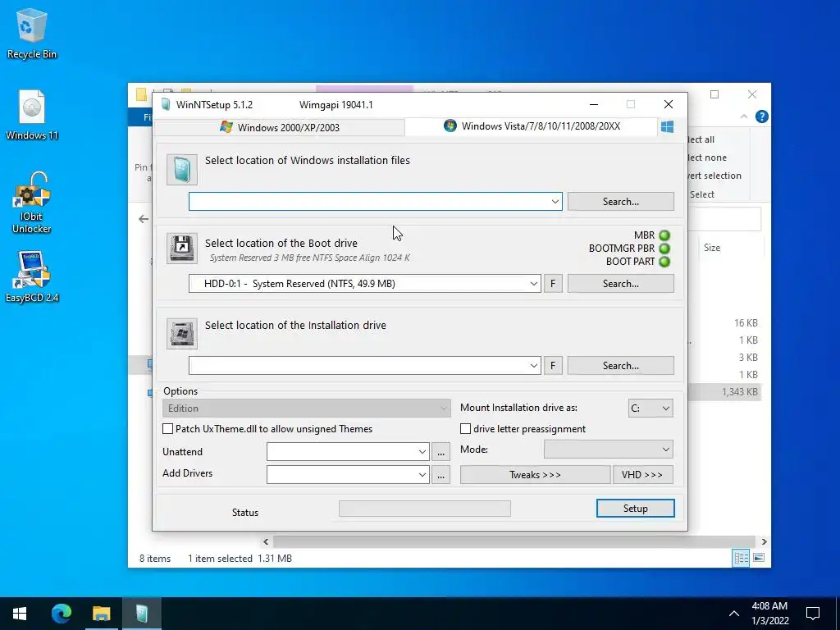Open the taskbar clock and date
Viewport: 840px width, 630px height.
tap(769, 614)
